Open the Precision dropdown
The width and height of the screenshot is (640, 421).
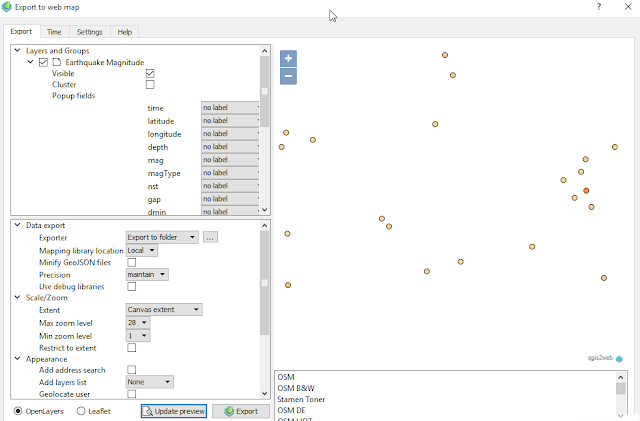coord(147,274)
